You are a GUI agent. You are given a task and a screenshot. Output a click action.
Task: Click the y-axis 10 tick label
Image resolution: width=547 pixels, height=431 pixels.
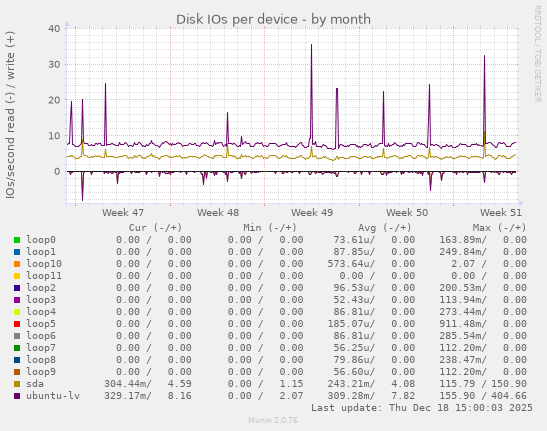[x=54, y=136]
